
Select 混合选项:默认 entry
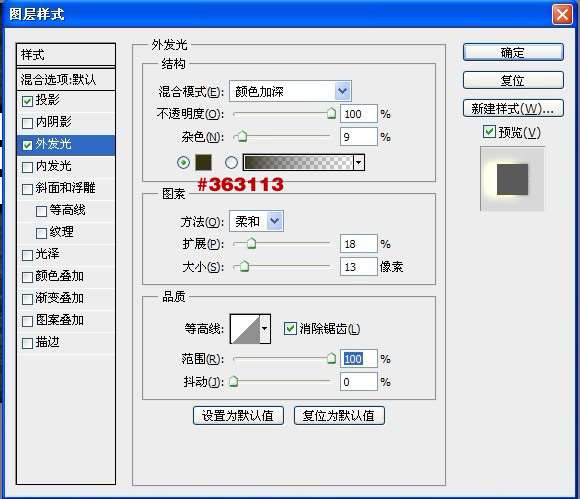point(66,79)
